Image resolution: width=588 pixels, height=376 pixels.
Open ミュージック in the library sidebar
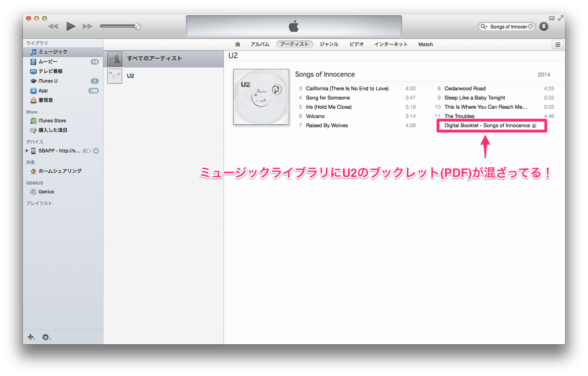pyautogui.click(x=63, y=52)
